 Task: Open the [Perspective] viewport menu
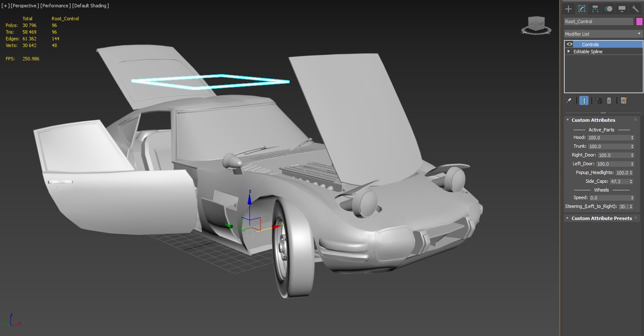click(x=24, y=6)
